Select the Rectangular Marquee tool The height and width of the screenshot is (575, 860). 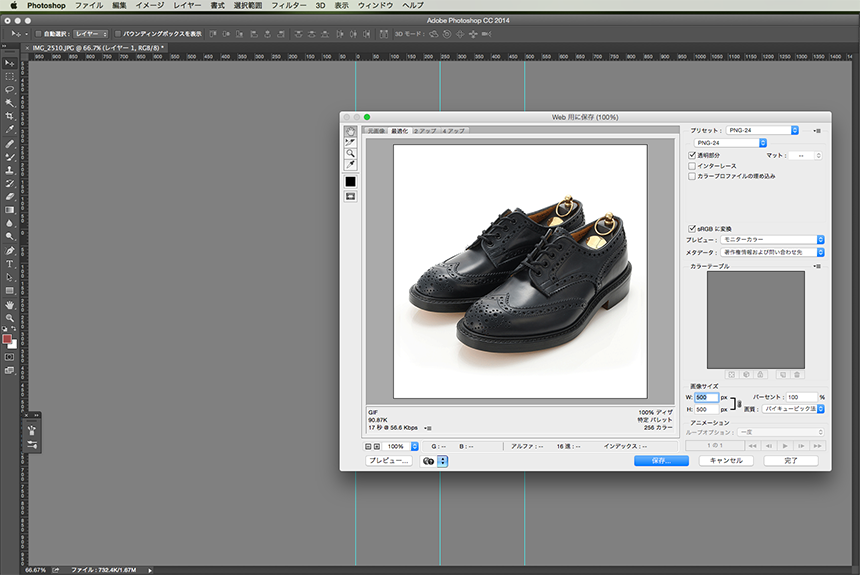(9, 76)
